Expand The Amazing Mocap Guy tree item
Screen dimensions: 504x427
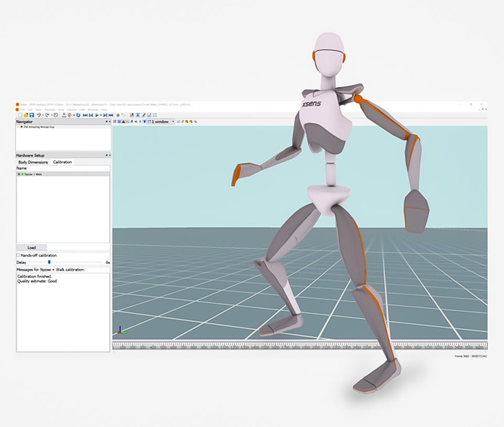point(18,127)
